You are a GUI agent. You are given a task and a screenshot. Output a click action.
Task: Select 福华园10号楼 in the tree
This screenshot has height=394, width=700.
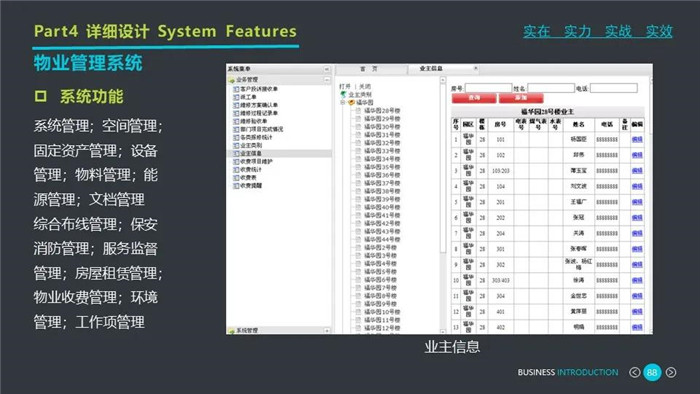pyautogui.click(x=382, y=312)
